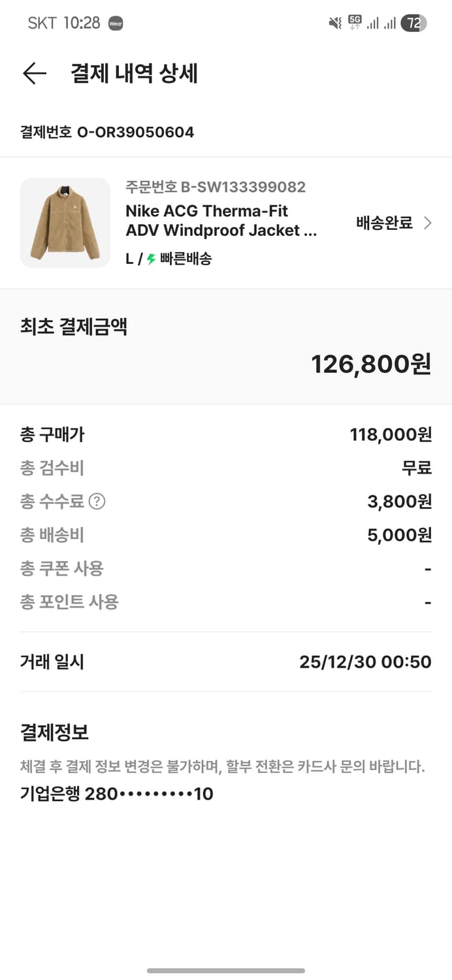This screenshot has width=452, height=980.
Task: Tap the masked 기업은행 account number
Action: click(112, 793)
